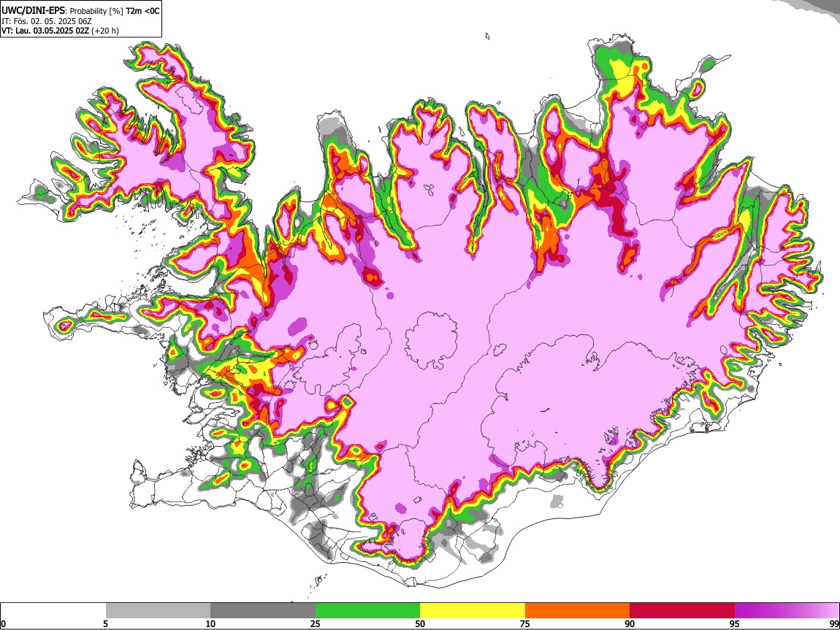The width and height of the screenshot is (840, 630).
Task: Click the 'VT: Lau. 03.05.2025 02Z' line
Action: tap(45, 31)
